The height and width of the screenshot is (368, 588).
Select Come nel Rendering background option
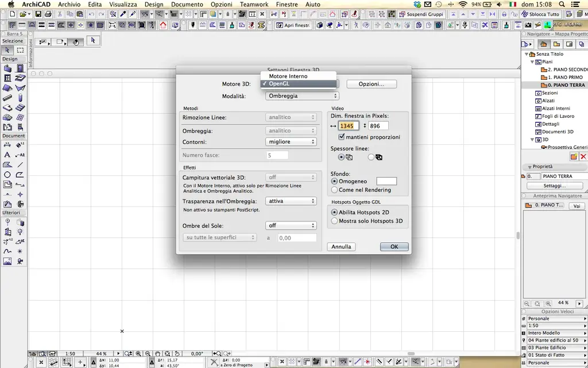(334, 190)
